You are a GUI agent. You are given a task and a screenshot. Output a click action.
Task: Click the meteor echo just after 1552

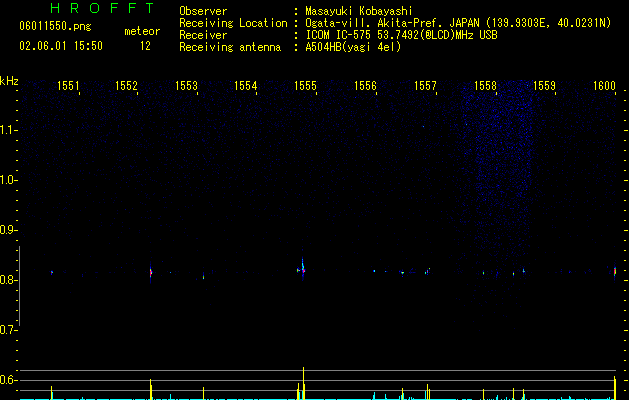tap(151, 273)
